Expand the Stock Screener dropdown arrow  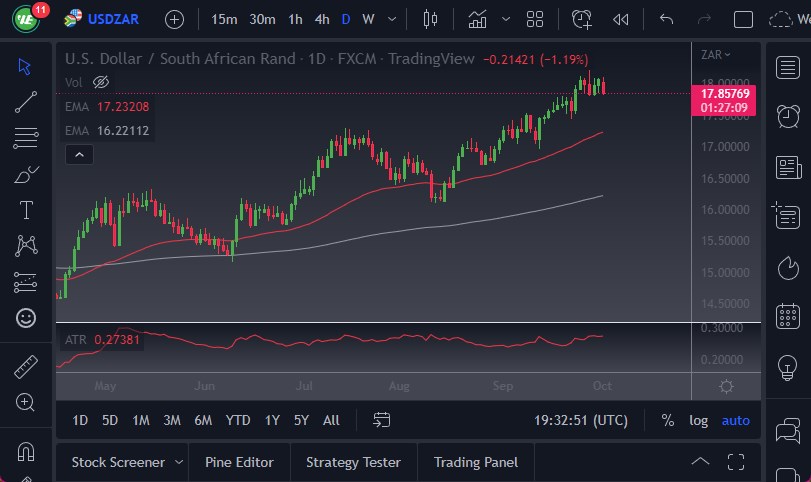179,462
